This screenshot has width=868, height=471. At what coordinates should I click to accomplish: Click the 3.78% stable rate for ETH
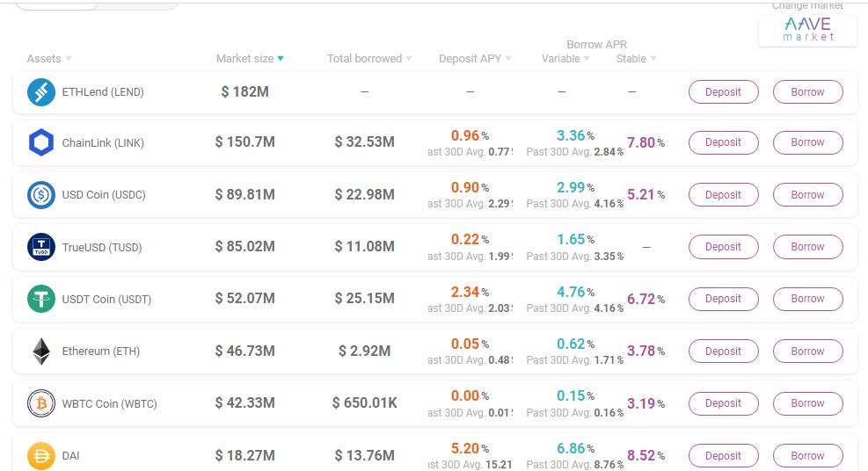(x=646, y=351)
